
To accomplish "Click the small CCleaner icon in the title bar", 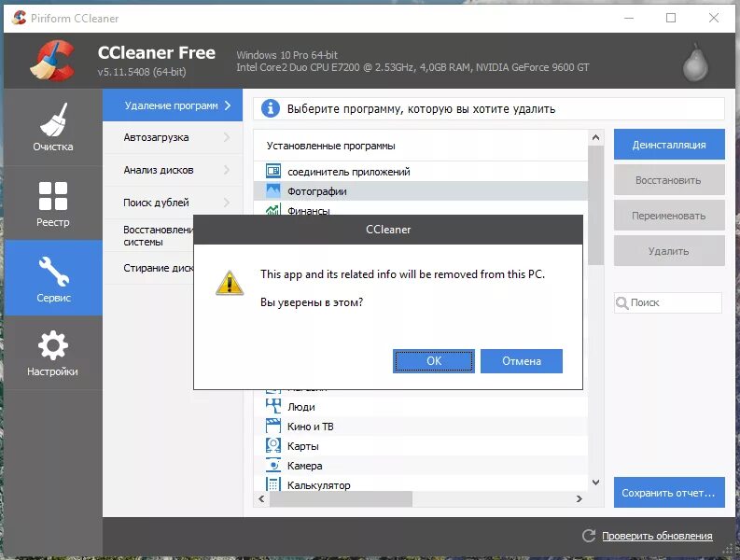I will coord(19,18).
